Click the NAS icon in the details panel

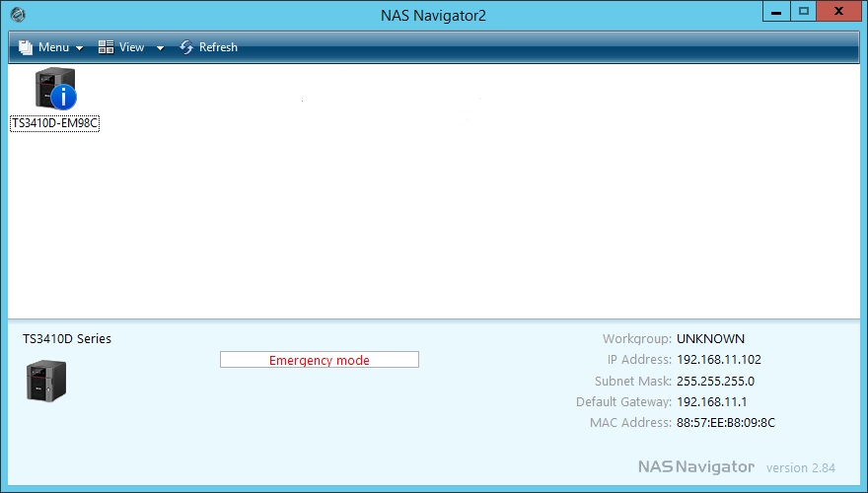45,380
